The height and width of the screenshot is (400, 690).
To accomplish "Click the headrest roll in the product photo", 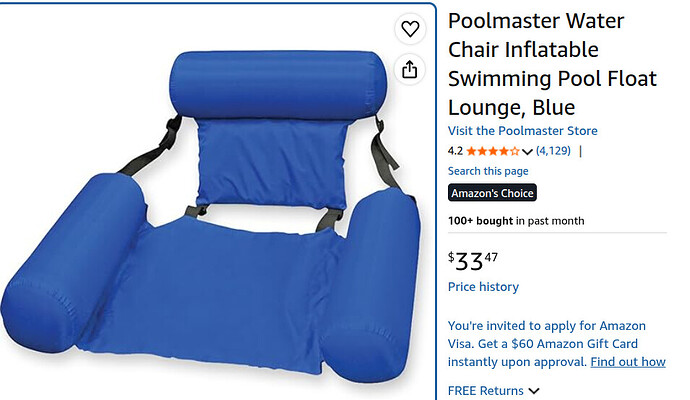I will [278, 84].
